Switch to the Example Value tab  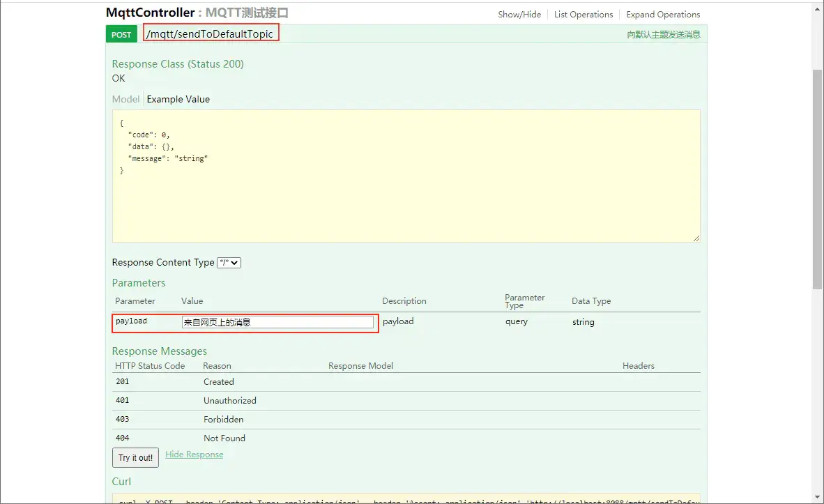pos(178,99)
